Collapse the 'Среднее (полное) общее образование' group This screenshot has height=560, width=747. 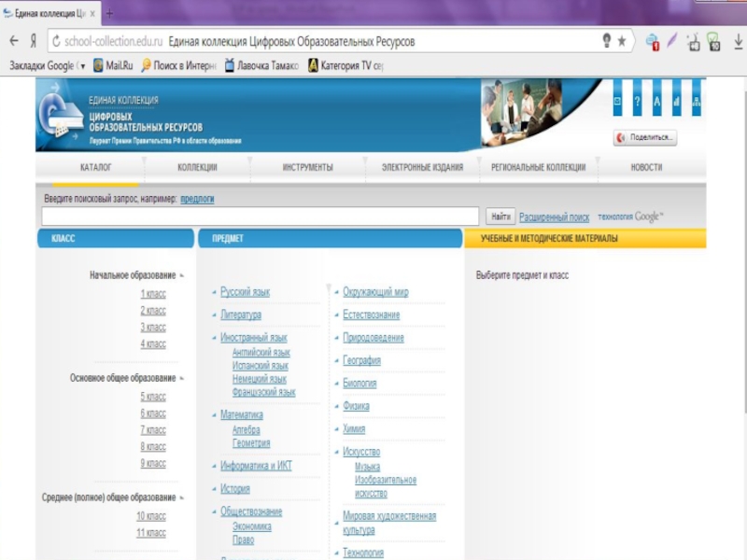[181, 497]
